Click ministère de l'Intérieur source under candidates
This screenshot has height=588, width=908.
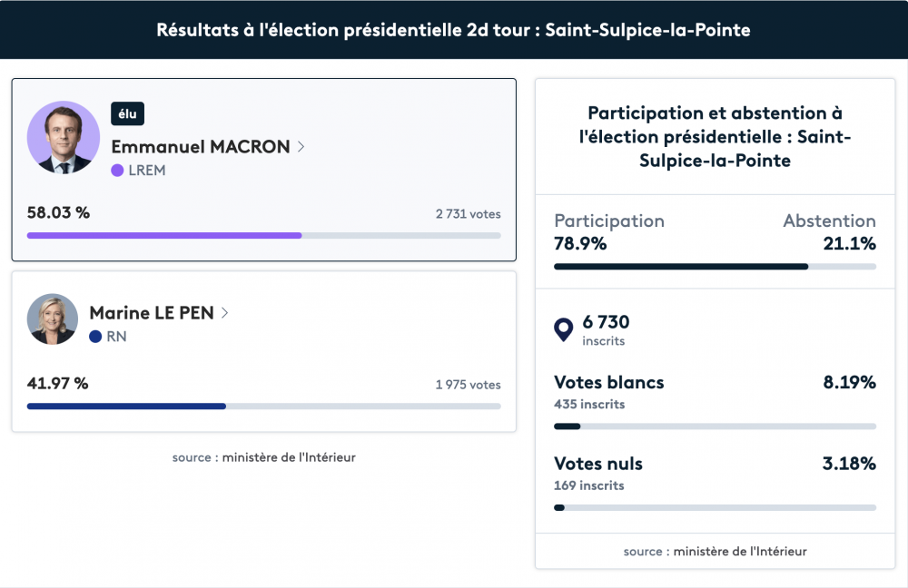click(289, 457)
